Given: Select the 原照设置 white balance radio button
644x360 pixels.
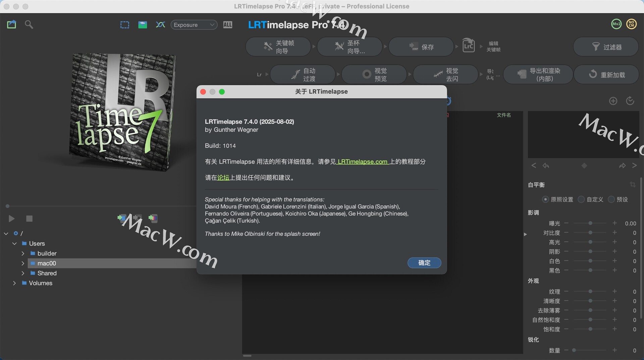Looking at the screenshot, I should [545, 199].
